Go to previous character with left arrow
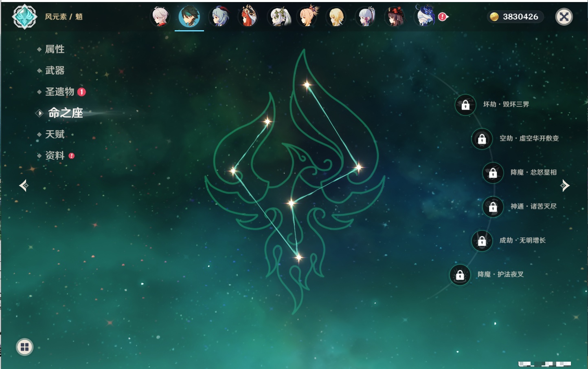588x369 pixels. (24, 186)
